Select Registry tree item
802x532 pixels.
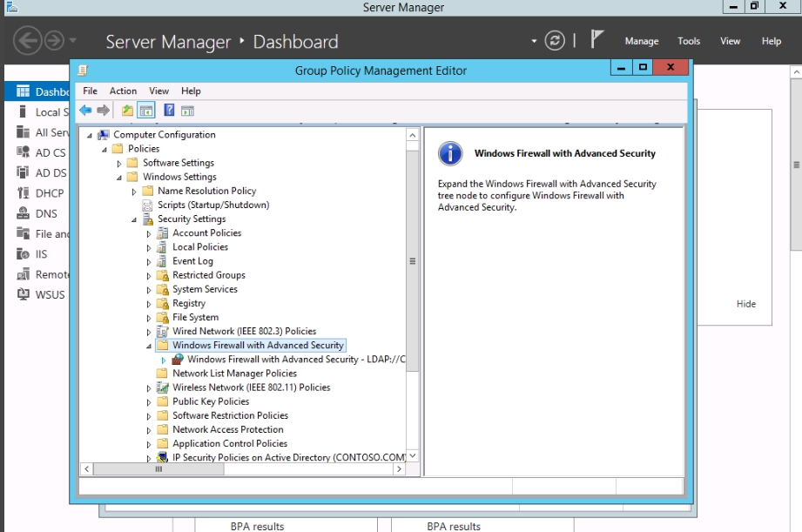[x=189, y=303]
